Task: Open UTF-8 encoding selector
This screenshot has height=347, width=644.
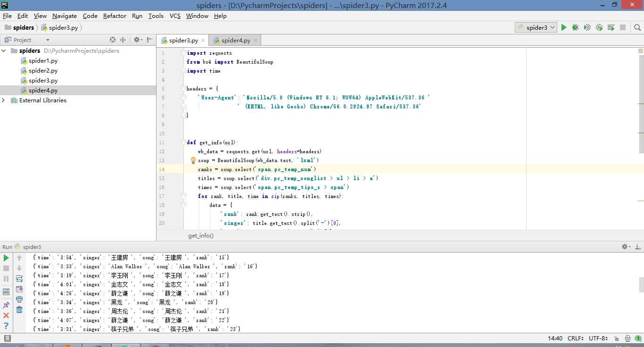Action: 599,339
